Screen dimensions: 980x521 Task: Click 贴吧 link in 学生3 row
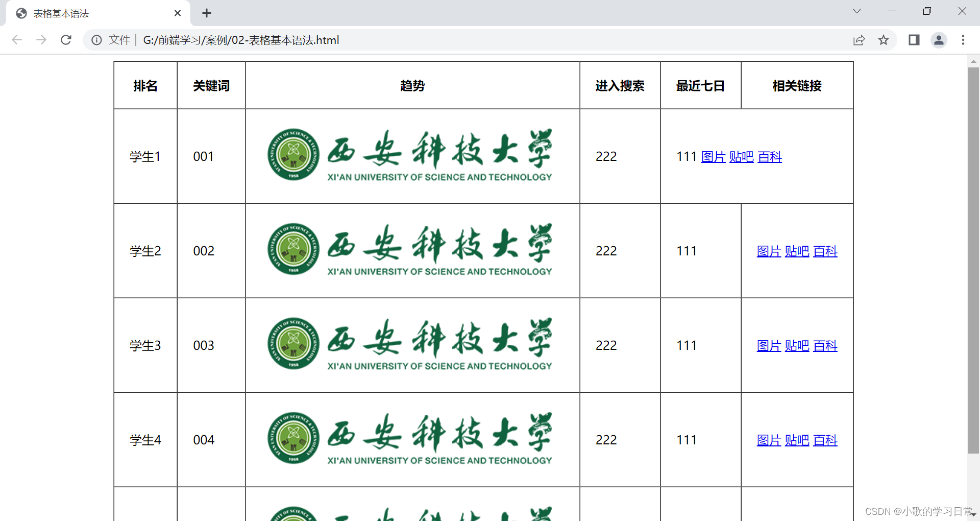click(x=797, y=346)
